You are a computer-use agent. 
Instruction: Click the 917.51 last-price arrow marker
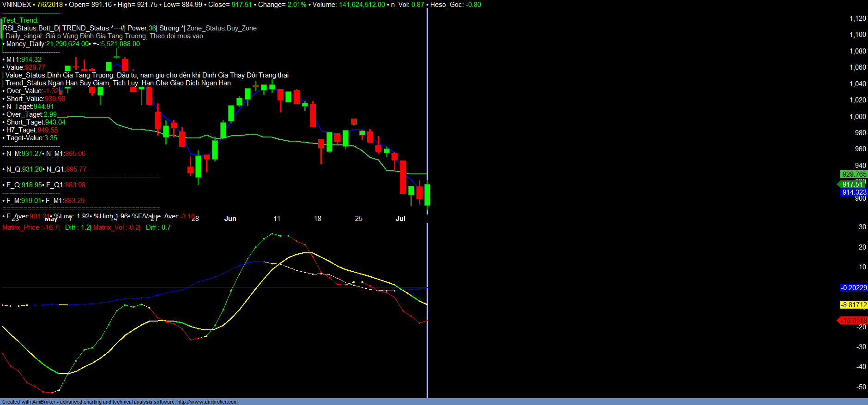[x=852, y=185]
